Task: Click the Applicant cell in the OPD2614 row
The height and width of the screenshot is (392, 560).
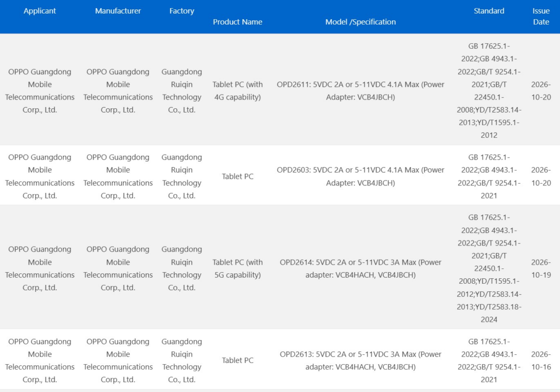Action: [x=39, y=268]
